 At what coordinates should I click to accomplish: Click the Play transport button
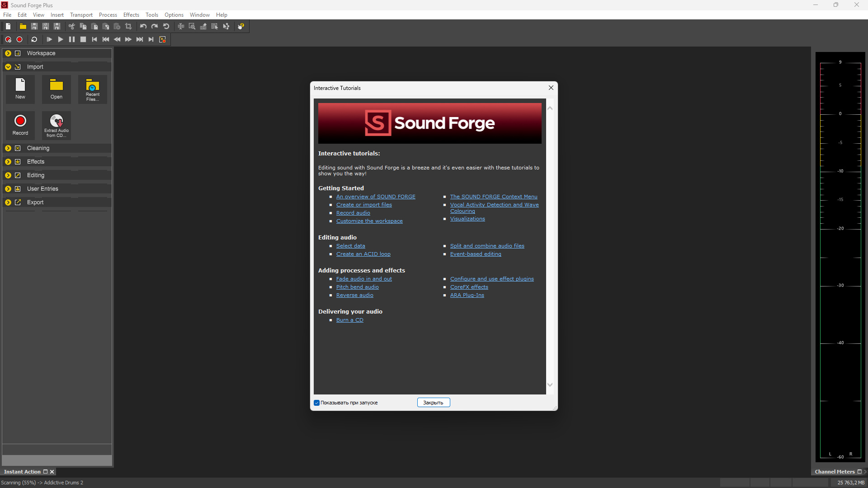(x=61, y=39)
